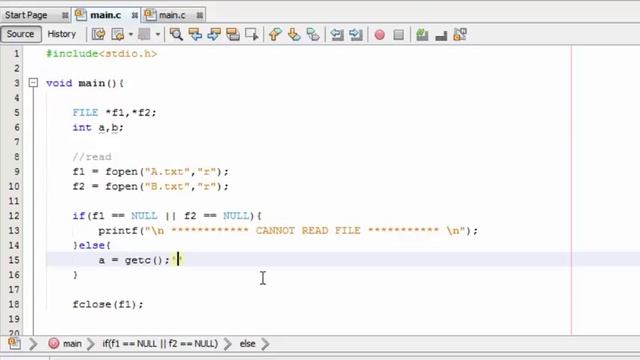Close the Start Page tab
The height and width of the screenshot is (360, 640).
tap(65, 16)
